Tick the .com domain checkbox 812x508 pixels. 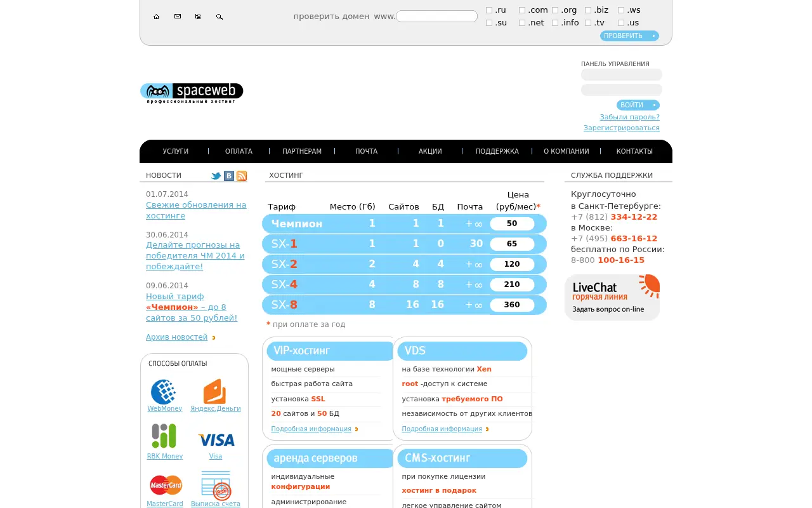click(522, 10)
